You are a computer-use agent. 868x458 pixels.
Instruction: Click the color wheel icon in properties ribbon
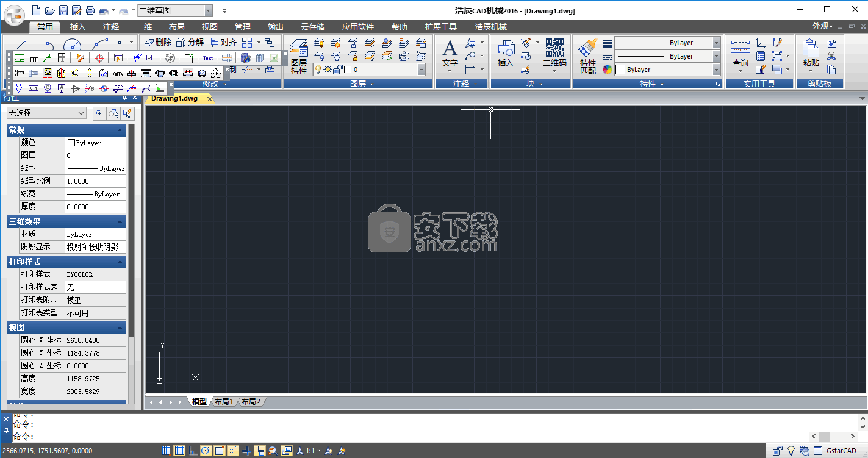tap(608, 70)
